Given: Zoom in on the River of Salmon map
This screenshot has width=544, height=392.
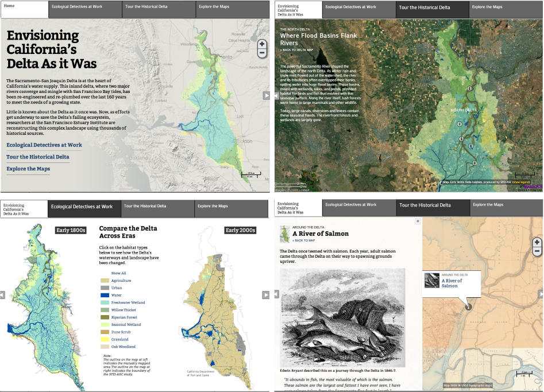Looking at the screenshot, I should [x=537, y=242].
